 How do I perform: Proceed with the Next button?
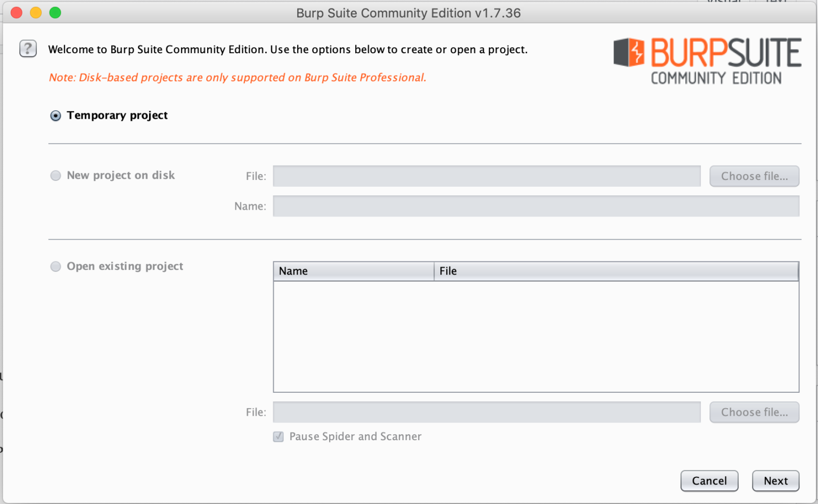(775, 481)
